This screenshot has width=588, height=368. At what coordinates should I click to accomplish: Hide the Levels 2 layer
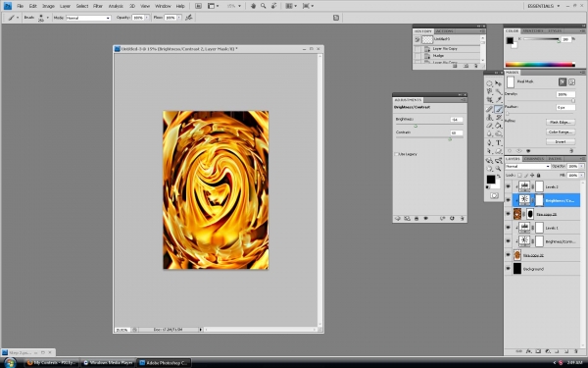pyautogui.click(x=508, y=186)
